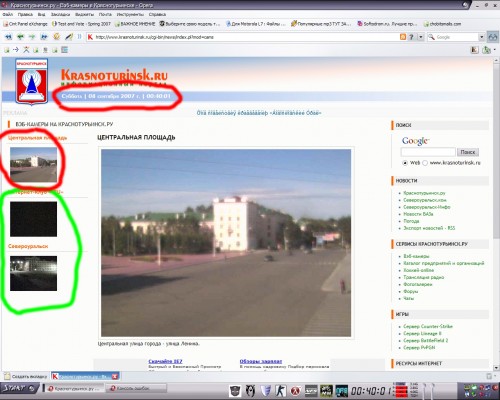Open the Сервер Lineage II link
Screen dimensions: 500x400
click(422, 333)
